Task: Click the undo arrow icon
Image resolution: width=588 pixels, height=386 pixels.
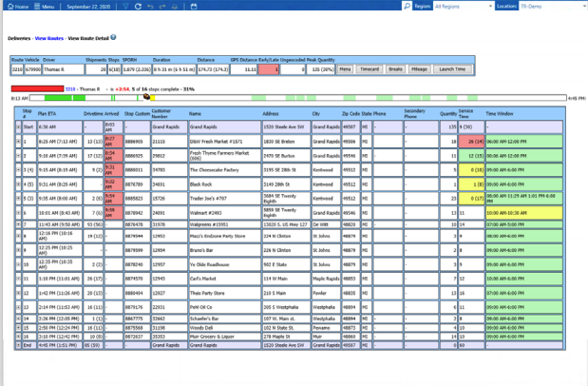Action: [151, 6]
